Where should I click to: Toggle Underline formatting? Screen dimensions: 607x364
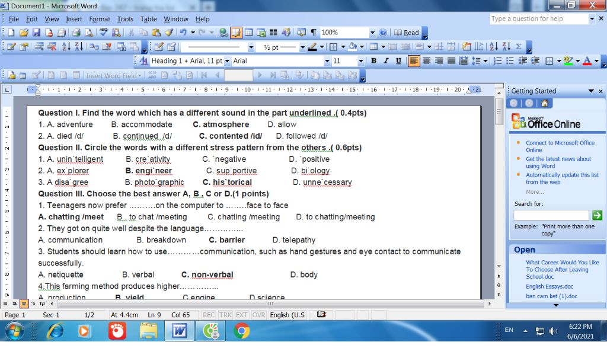click(398, 61)
